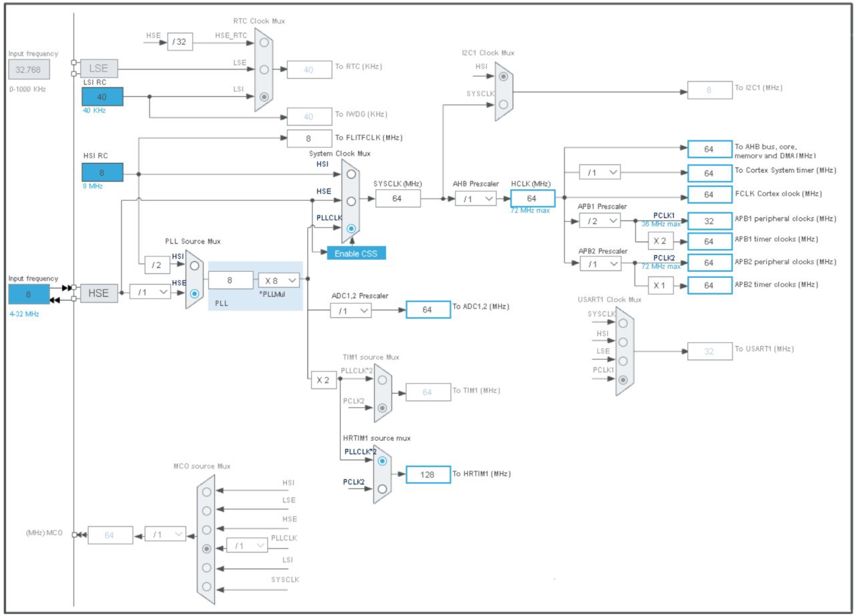Select HSI in System Clock Mux
Viewport: 855px width, 616px height.
351,174
